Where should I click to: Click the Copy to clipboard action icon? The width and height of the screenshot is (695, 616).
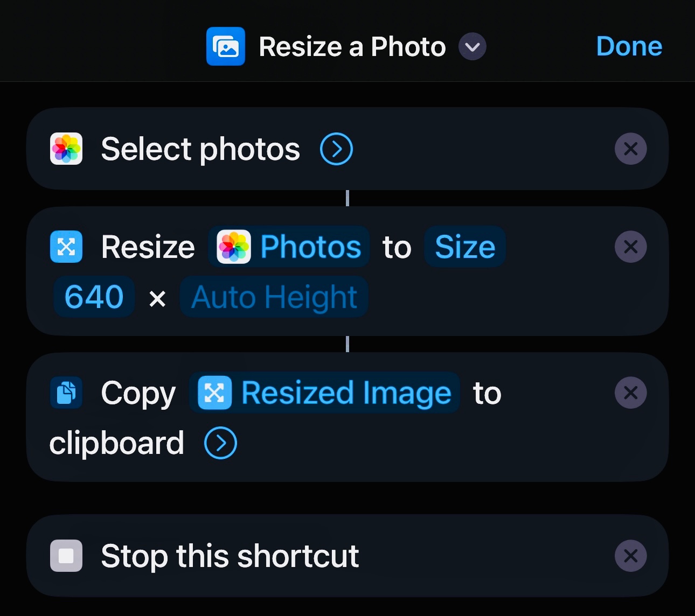tap(66, 393)
